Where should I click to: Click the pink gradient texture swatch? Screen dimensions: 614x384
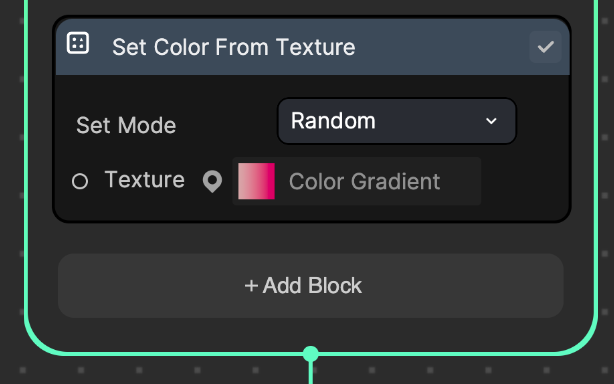[x=256, y=181]
